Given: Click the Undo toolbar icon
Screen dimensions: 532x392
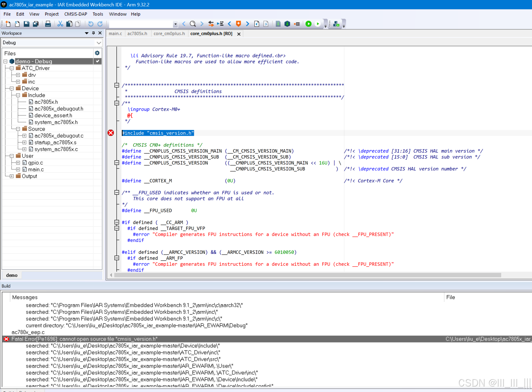Looking at the screenshot, I should pos(91,24).
